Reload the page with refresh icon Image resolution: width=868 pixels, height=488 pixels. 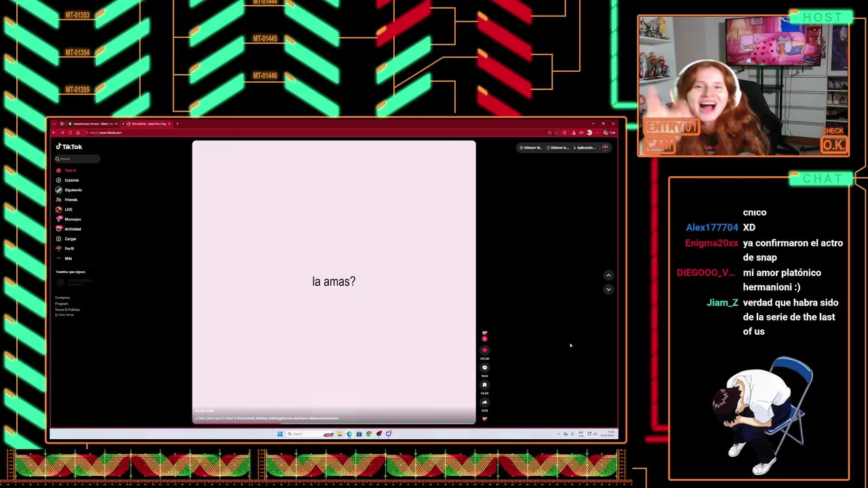70,133
